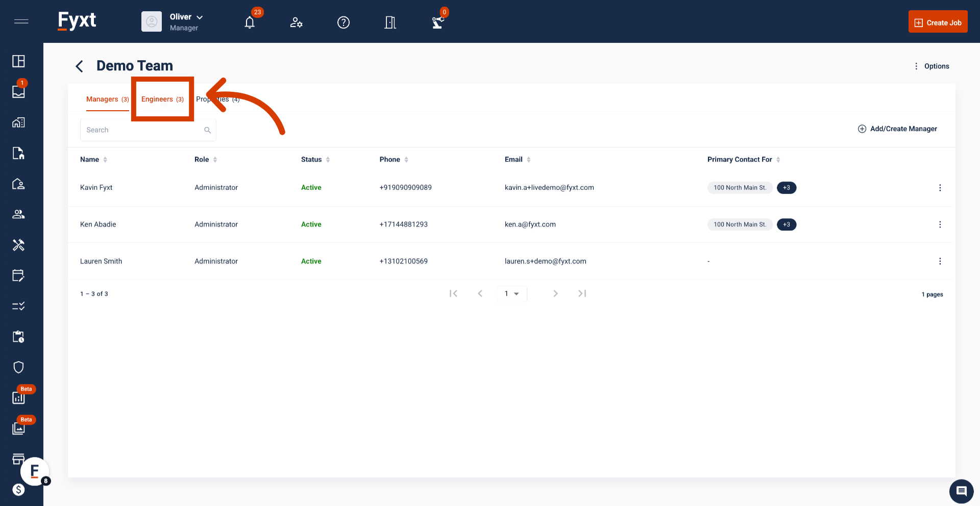
Task: Open the help question mark icon
Action: pos(344,22)
